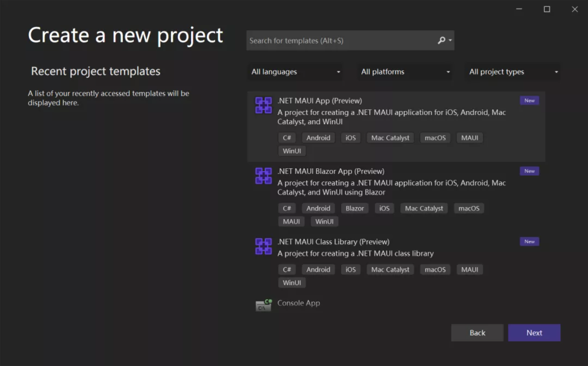This screenshot has height=366, width=588.
Task: Click the Android tag in Class Library row
Action: (318, 269)
